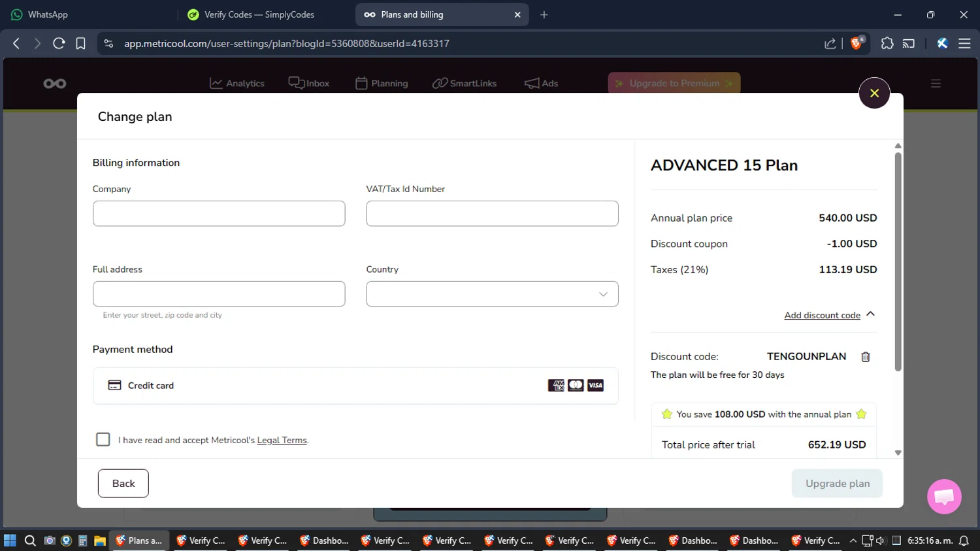Open the Brave Shields icon
The width and height of the screenshot is (980, 551).
click(x=857, y=43)
